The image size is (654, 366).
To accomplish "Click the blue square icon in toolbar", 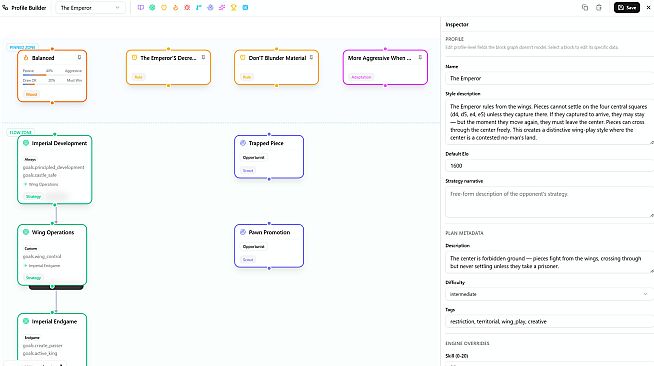I will tap(245, 8).
